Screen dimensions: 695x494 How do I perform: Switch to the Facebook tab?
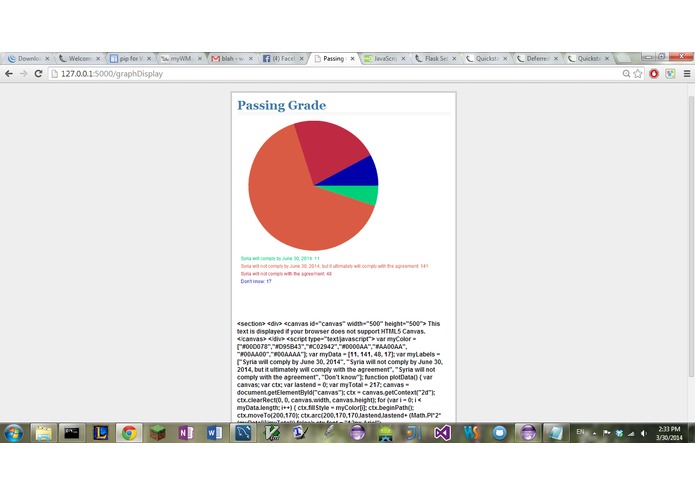pyautogui.click(x=281, y=58)
